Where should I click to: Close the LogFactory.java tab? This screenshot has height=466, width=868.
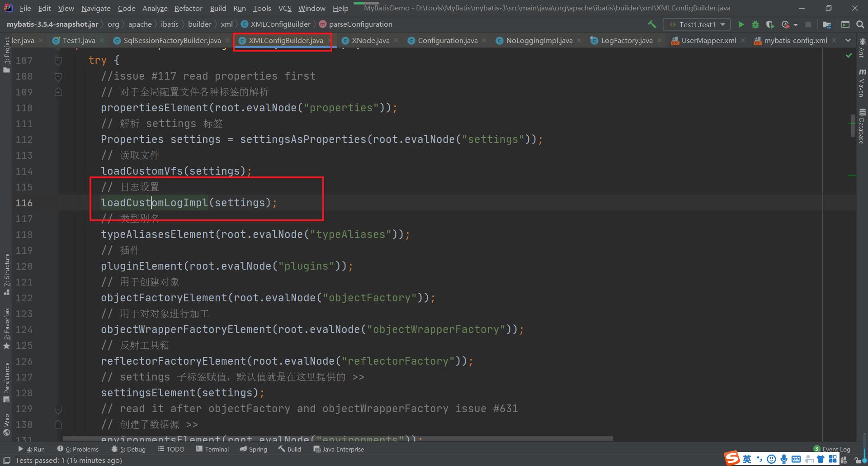click(x=660, y=40)
